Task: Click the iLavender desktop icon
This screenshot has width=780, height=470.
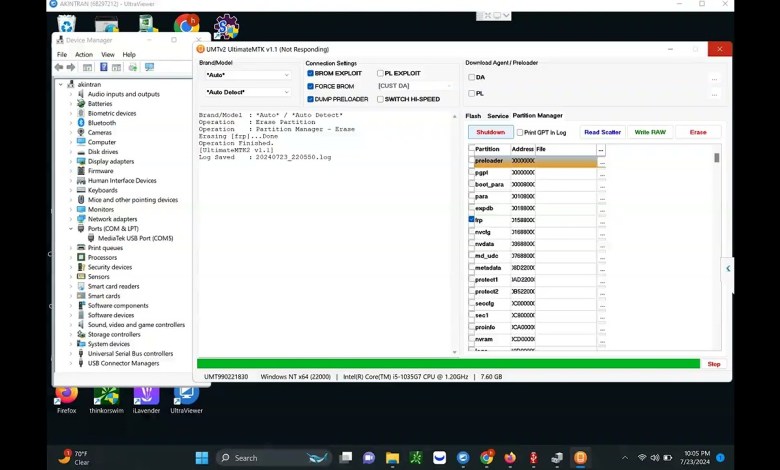Action: [146, 394]
